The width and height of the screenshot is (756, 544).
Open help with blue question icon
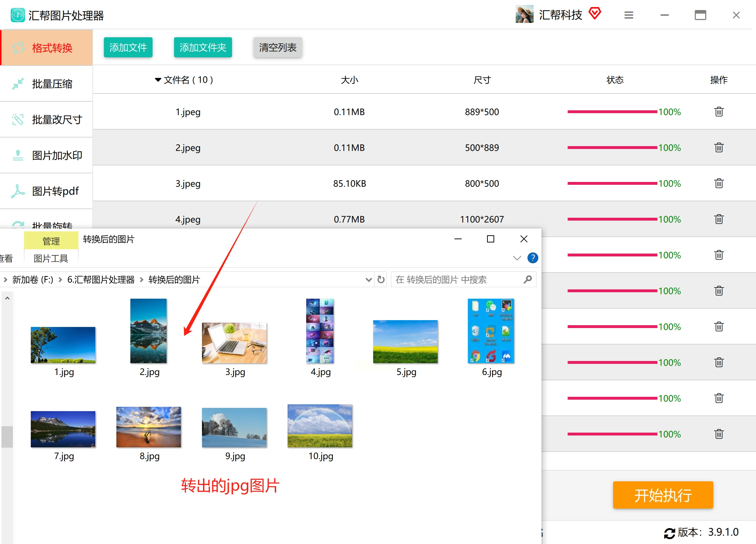533,258
